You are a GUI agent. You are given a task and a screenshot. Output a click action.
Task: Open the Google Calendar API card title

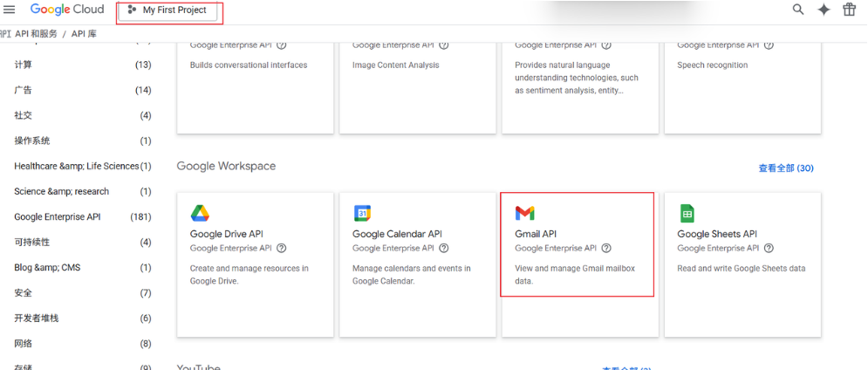[398, 234]
